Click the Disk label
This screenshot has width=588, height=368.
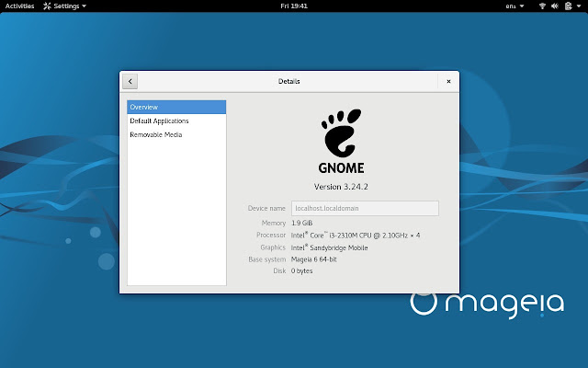279,270
